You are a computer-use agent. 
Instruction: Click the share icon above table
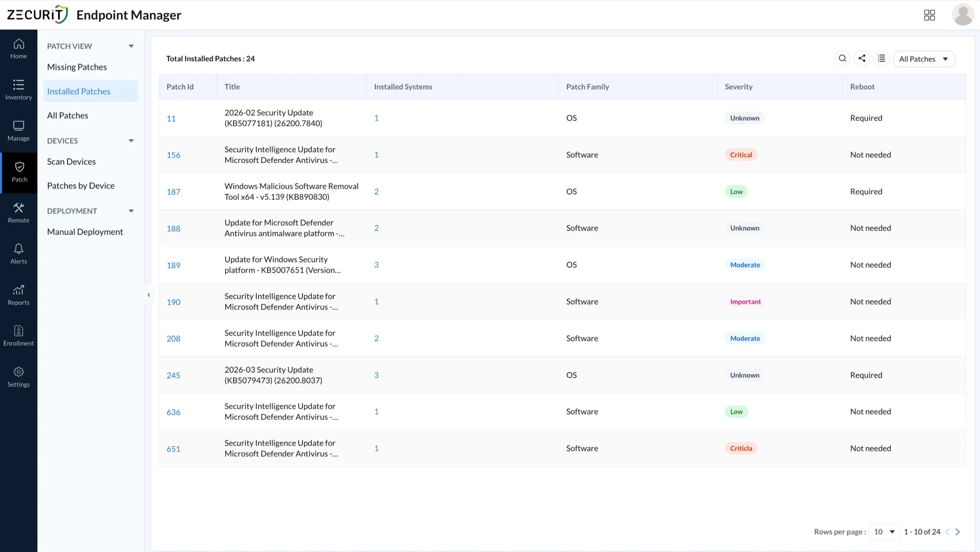click(x=862, y=59)
